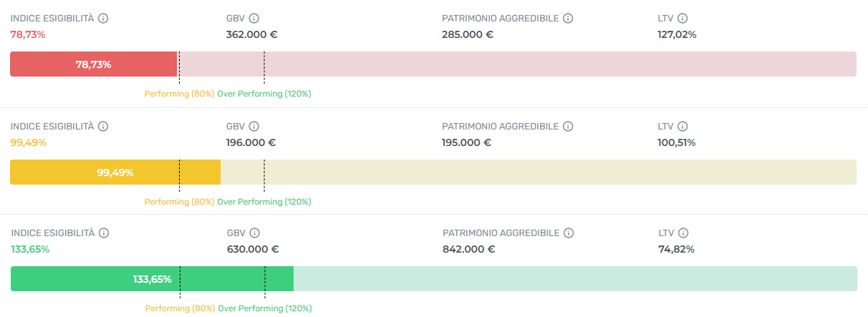Click Over Performing (120%) label under yellow bar
868x317 pixels.
pos(264,202)
